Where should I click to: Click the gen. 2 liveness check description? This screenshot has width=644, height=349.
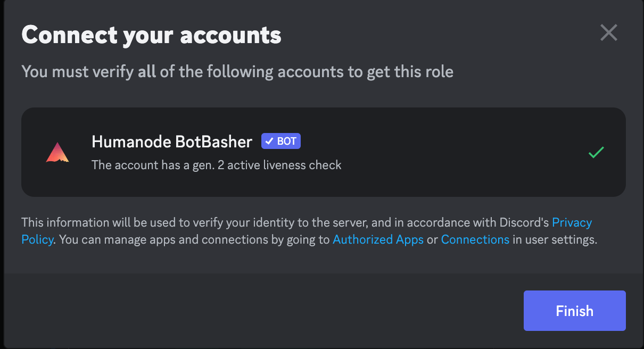216,165
